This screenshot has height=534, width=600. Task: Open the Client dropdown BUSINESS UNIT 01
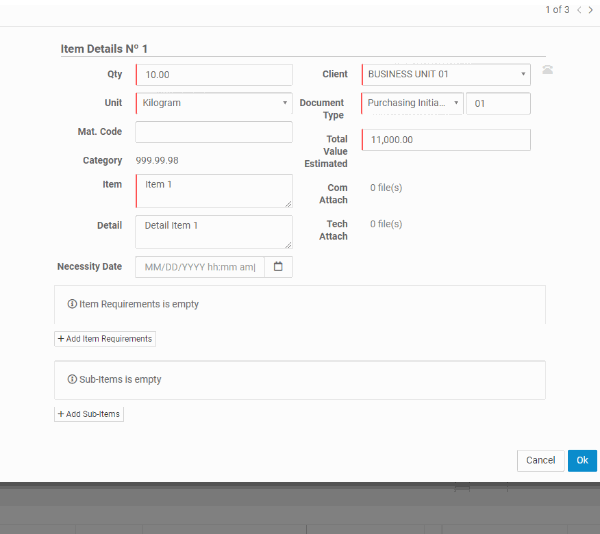446,74
